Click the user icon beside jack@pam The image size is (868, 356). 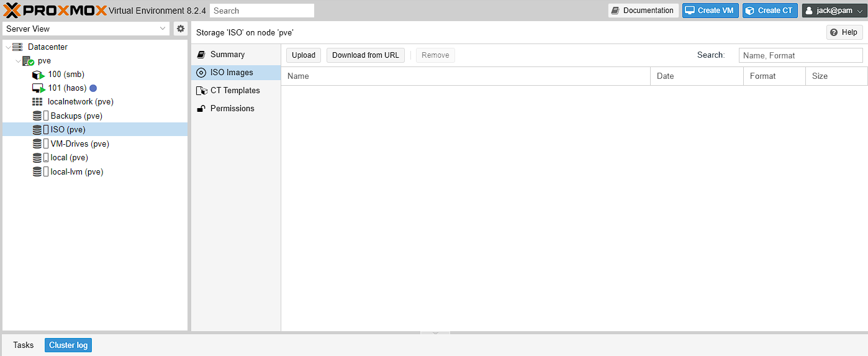(x=809, y=11)
